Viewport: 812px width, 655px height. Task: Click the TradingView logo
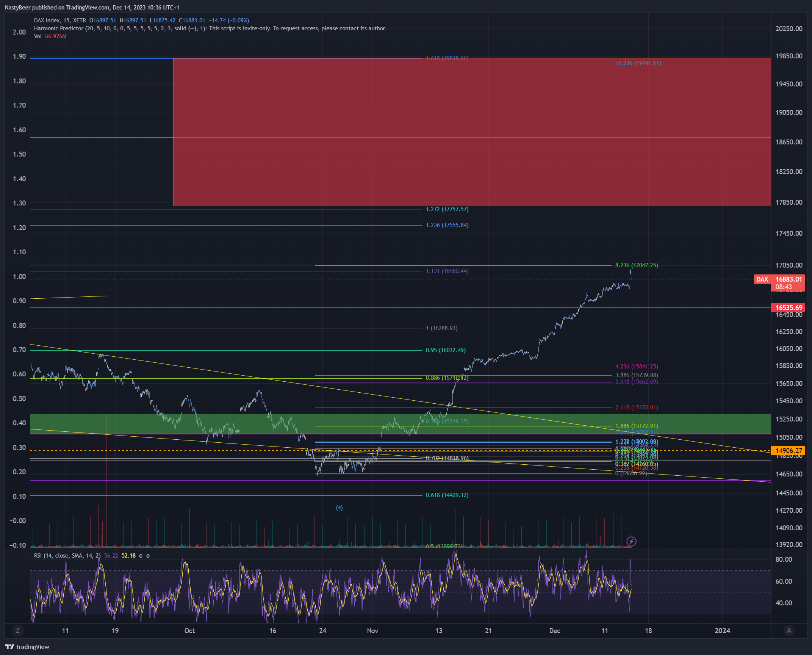(x=27, y=647)
